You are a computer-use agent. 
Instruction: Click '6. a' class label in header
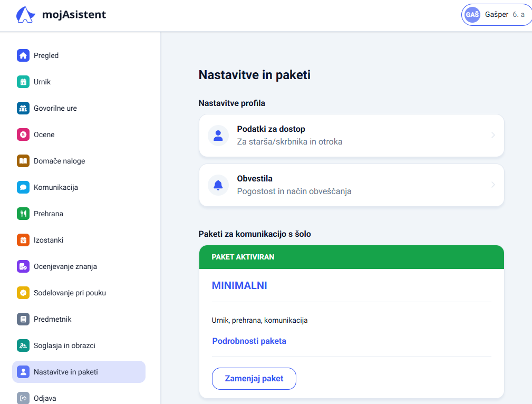tap(519, 15)
